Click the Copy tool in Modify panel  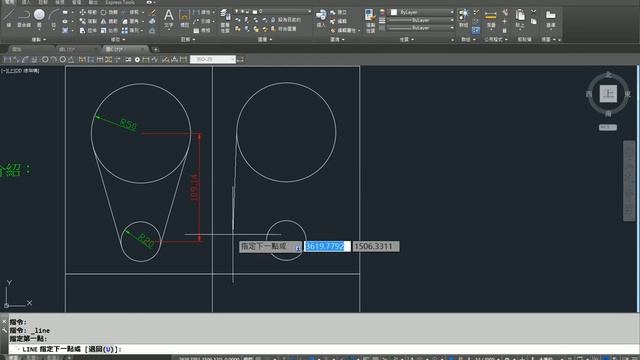pos(88,21)
